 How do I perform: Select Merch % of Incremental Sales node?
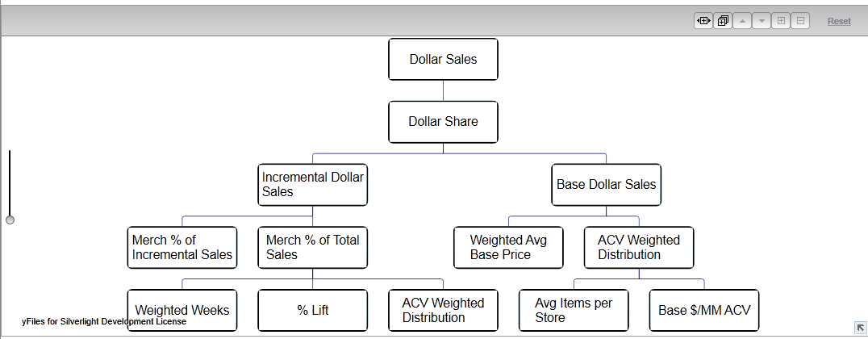point(182,248)
